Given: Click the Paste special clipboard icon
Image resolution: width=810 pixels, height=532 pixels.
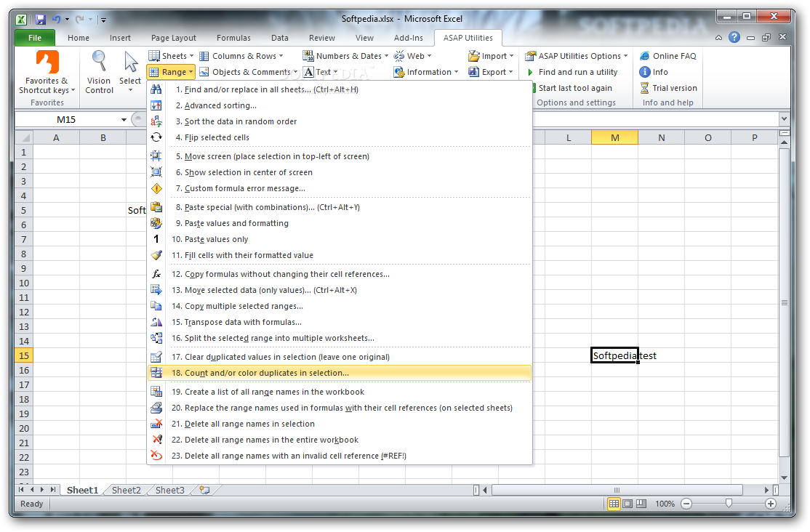Looking at the screenshot, I should [x=156, y=207].
